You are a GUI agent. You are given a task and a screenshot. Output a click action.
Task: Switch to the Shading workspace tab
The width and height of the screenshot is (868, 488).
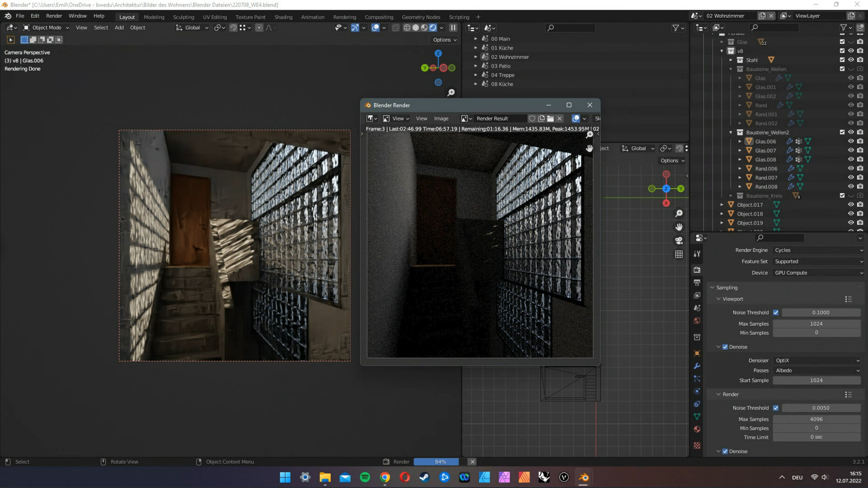(x=283, y=17)
